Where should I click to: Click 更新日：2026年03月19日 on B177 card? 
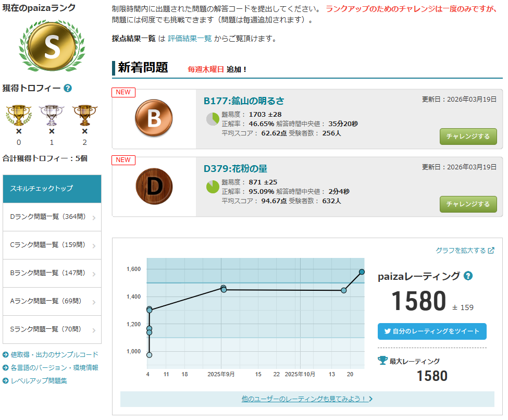459,100
